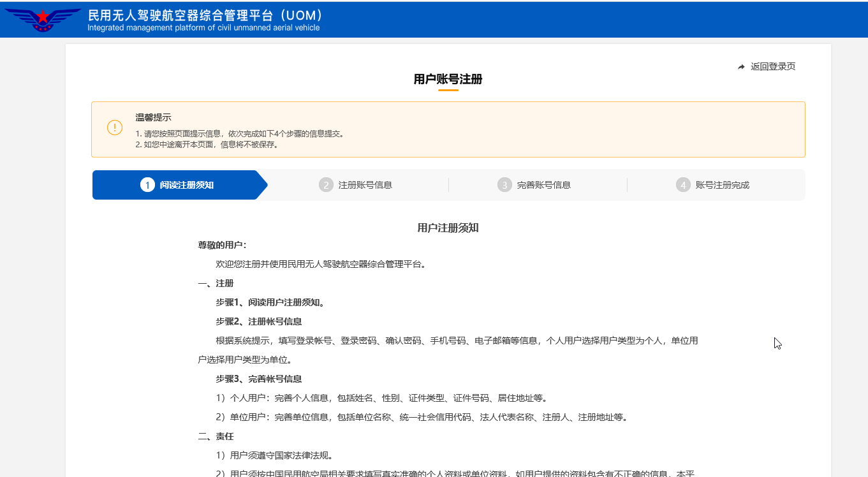Select the 阅读注册须知 step tab
868x477 pixels.
[186, 185]
